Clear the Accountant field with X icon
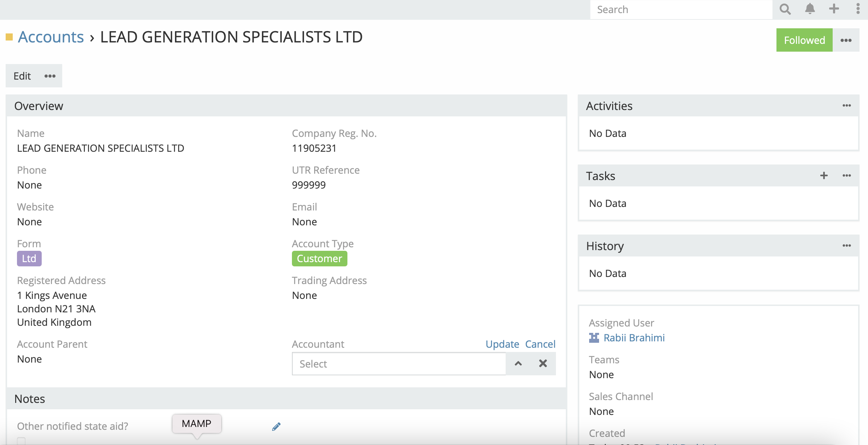This screenshot has width=868, height=445. click(543, 364)
